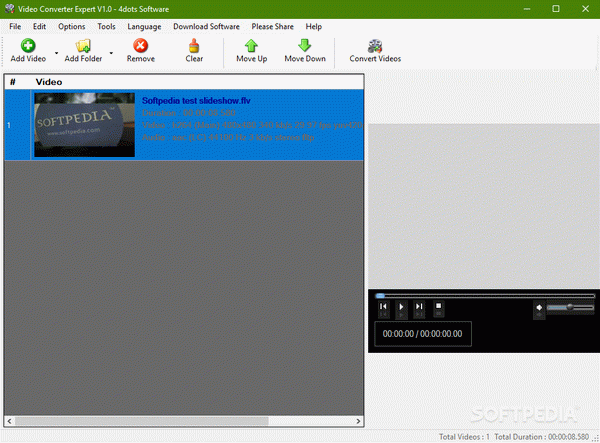Stop playback in the preview player
The height and width of the screenshot is (443, 600).
(439, 306)
